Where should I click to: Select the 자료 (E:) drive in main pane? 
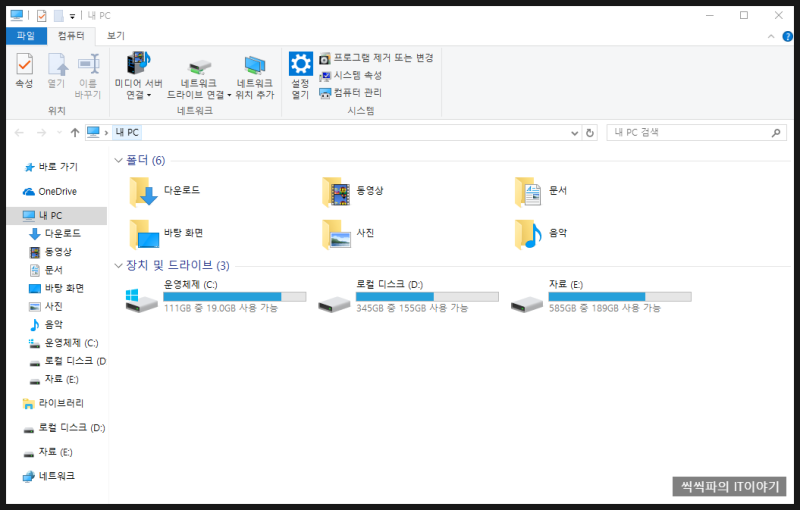click(601, 296)
